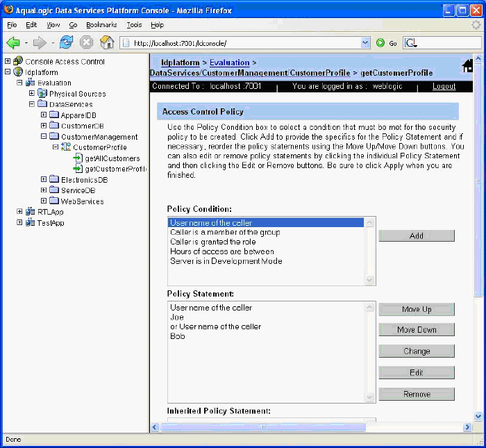Screen dimensions: 486x448
Task: Expand the WebServices folder node
Action: coord(44,201)
